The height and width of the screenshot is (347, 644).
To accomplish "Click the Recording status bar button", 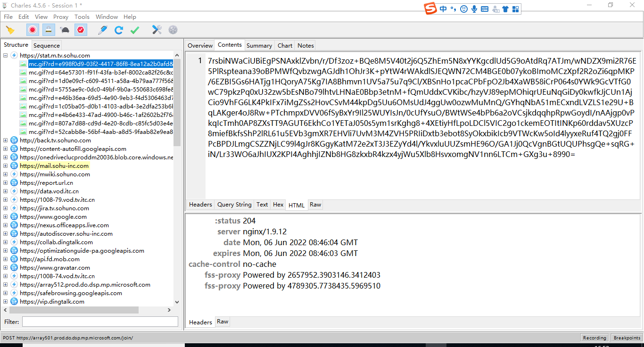I will (x=594, y=338).
